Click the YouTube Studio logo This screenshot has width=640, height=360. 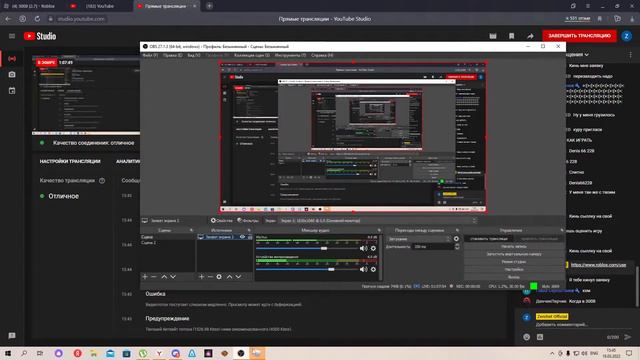pyautogui.click(x=40, y=36)
